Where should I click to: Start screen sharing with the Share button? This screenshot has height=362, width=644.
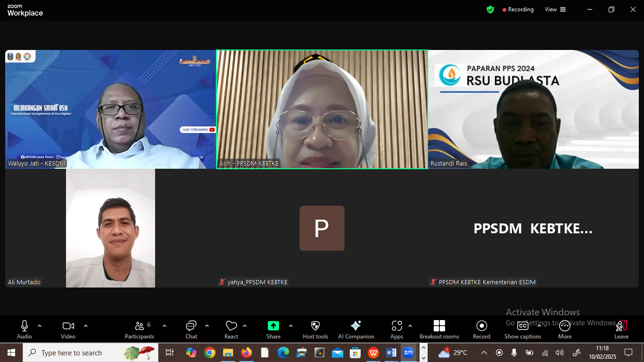(x=273, y=329)
